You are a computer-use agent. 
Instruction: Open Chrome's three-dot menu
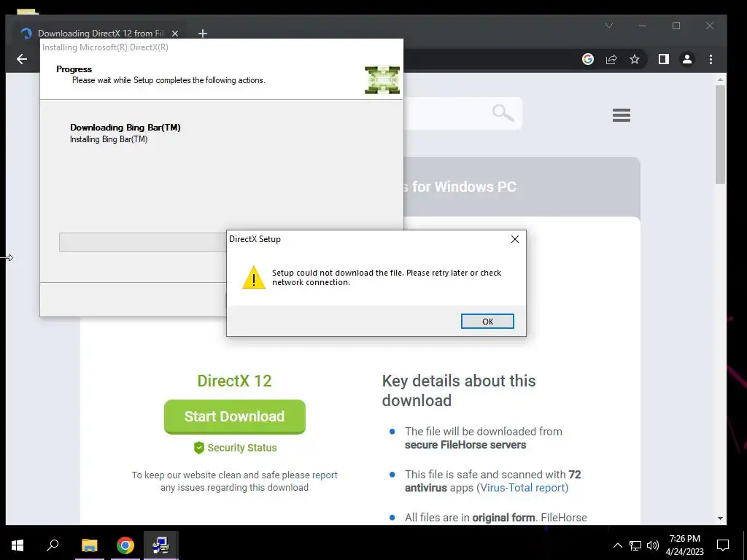click(x=711, y=59)
